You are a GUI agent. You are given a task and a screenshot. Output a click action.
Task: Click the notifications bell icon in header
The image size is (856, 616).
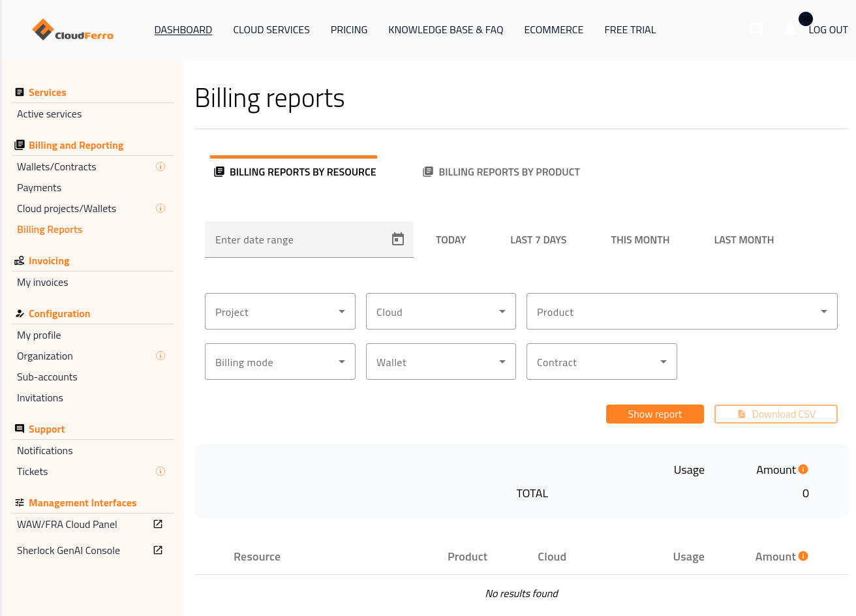point(790,29)
